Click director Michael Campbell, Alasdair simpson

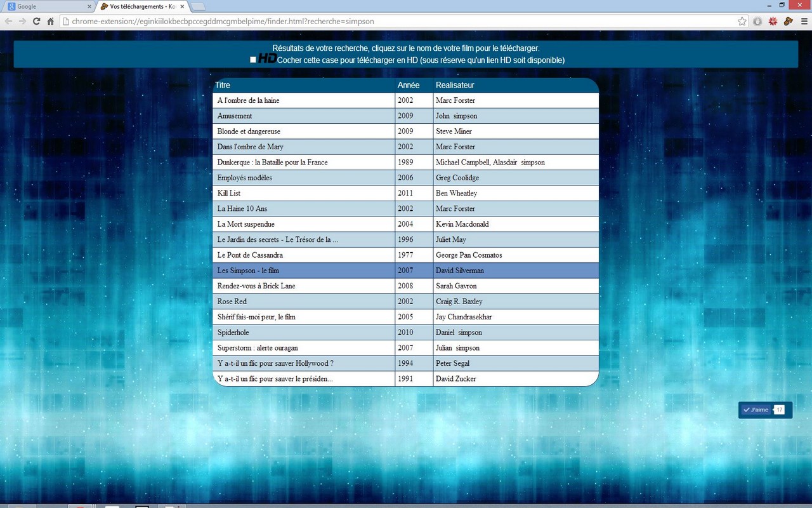(490, 163)
